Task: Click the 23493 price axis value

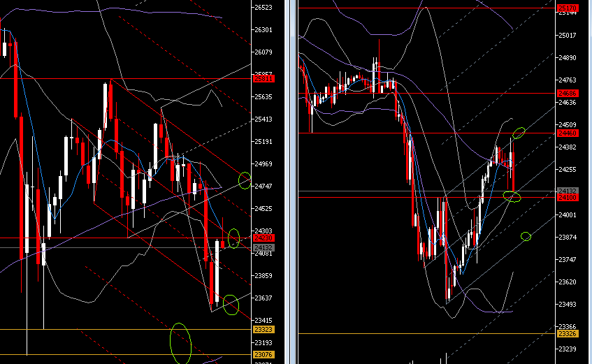Action: point(568,304)
